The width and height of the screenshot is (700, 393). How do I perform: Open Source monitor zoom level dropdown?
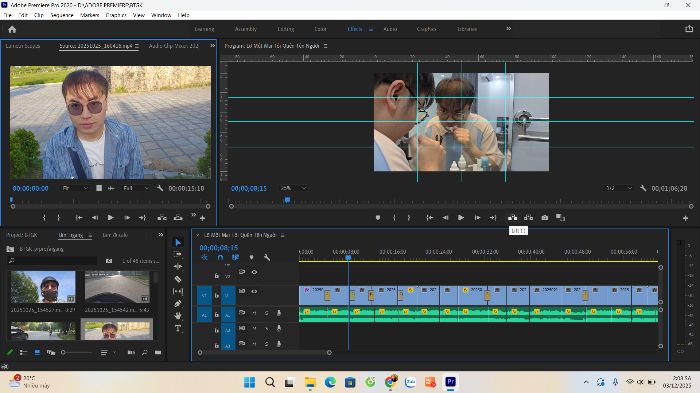[74, 188]
